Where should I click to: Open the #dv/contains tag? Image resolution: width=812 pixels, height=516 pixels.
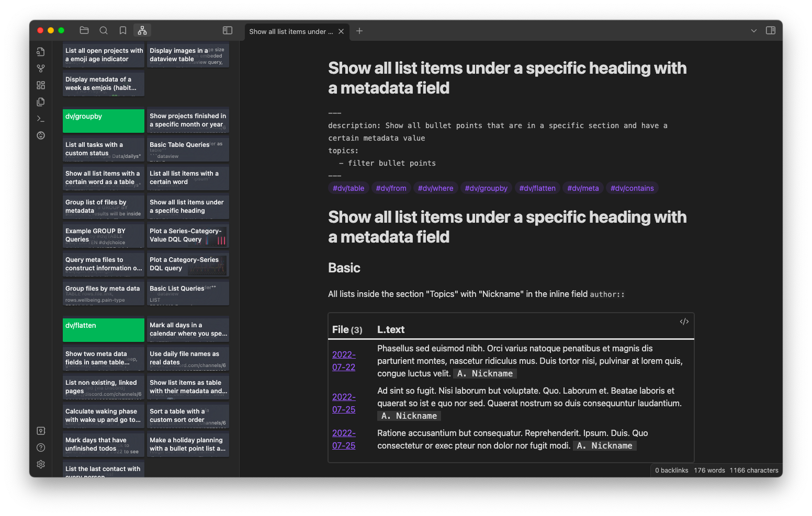tap(632, 188)
